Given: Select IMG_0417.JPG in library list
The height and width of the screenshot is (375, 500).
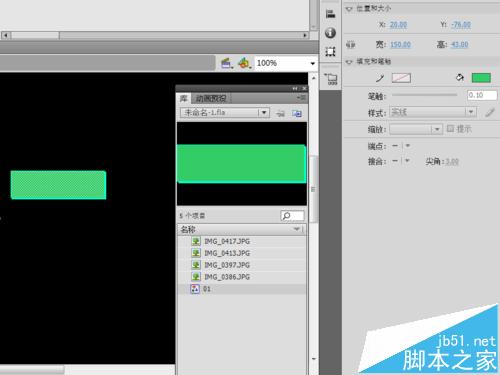Looking at the screenshot, I should click(242, 241).
